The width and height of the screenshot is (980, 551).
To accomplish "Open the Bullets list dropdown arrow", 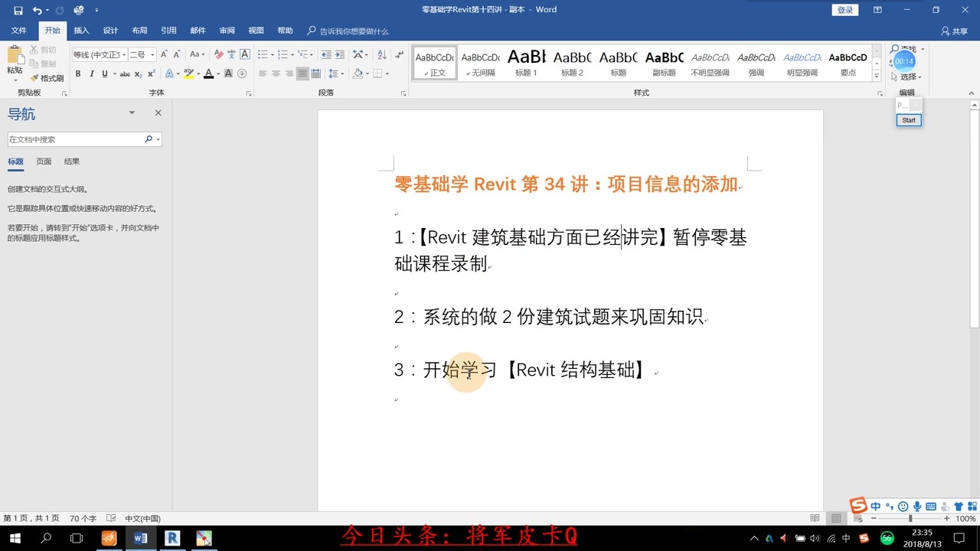I will (x=273, y=54).
